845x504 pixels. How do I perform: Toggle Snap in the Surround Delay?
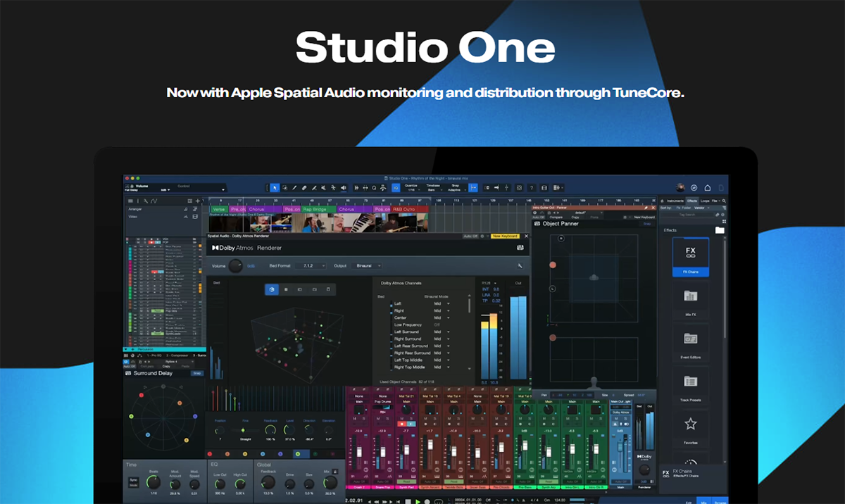[197, 373]
